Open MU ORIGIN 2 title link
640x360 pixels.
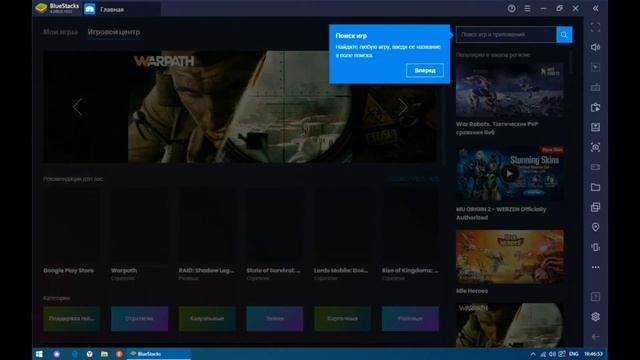pos(501,213)
